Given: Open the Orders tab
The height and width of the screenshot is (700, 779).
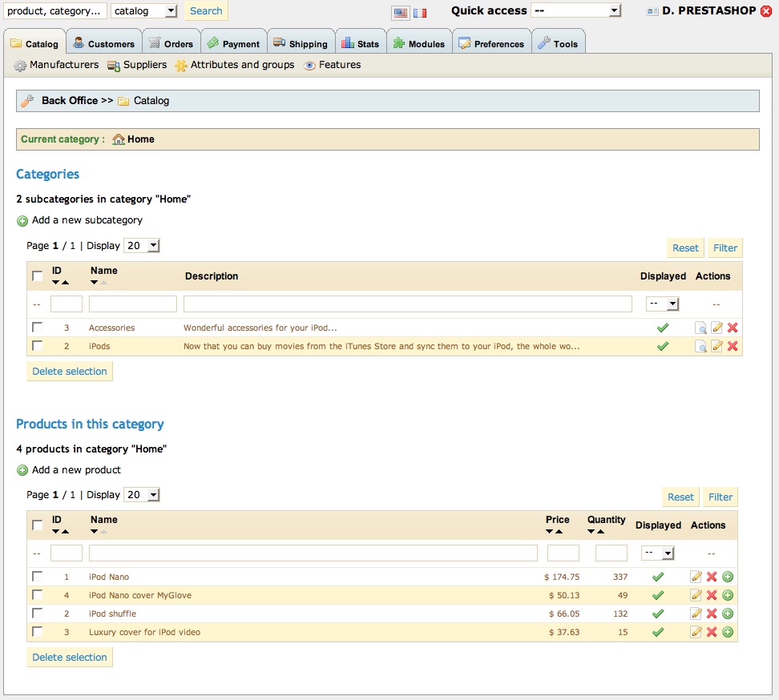Looking at the screenshot, I should [171, 43].
